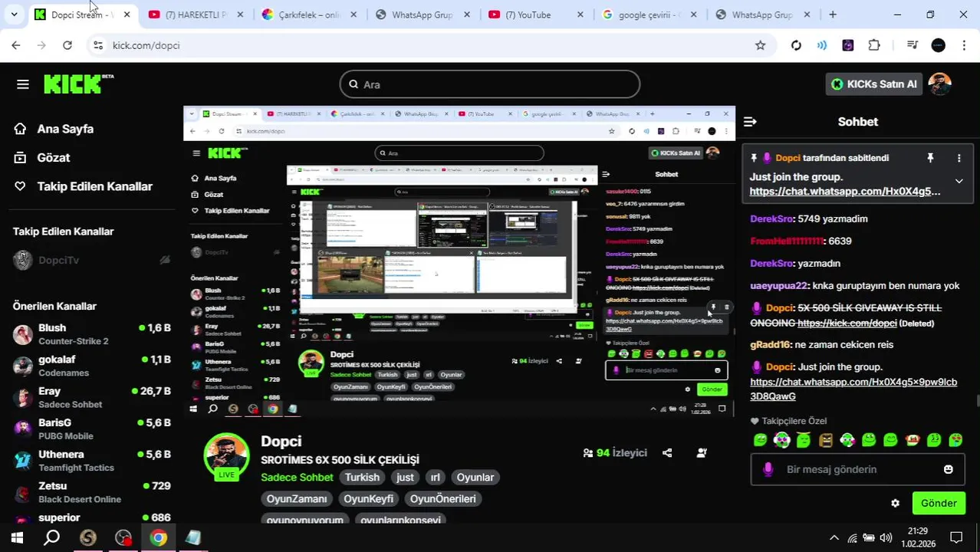Open the superior recommended channel
The image size is (980, 552).
tap(92, 517)
